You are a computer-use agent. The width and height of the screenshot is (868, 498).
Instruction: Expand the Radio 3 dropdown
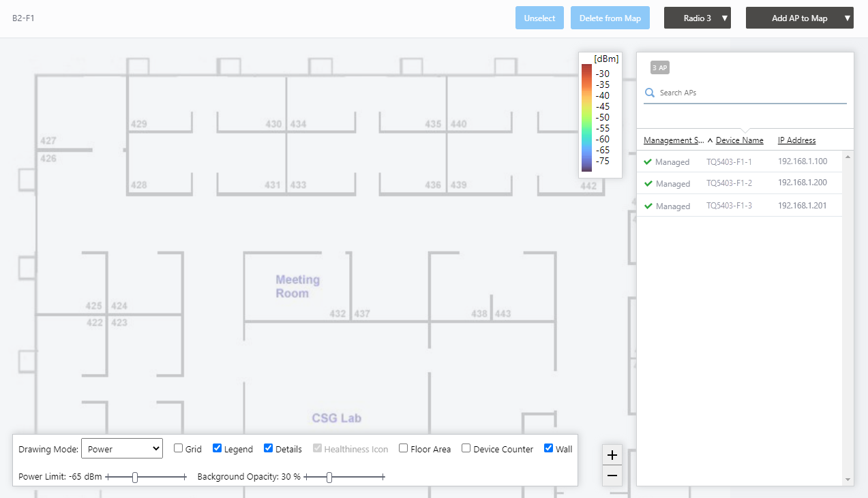point(697,18)
